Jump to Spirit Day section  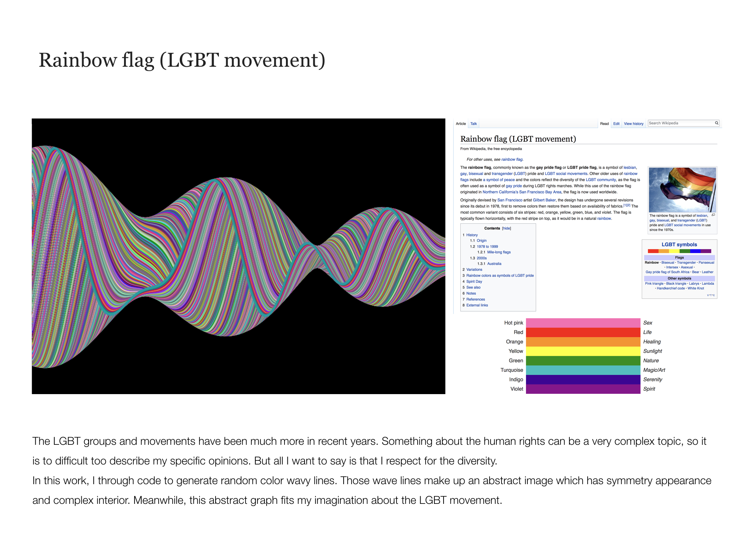pyautogui.click(x=474, y=281)
